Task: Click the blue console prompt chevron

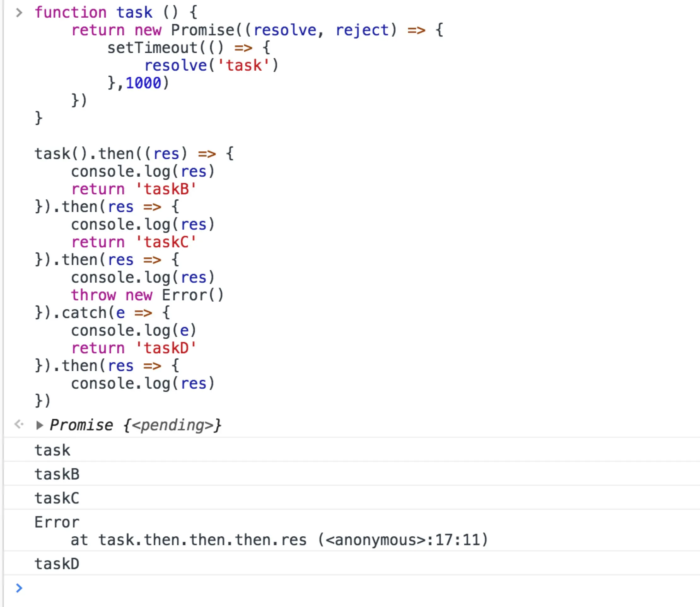Action: [19, 588]
